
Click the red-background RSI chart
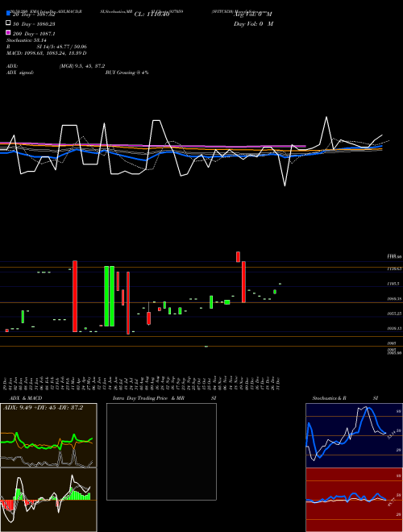point(354,500)
